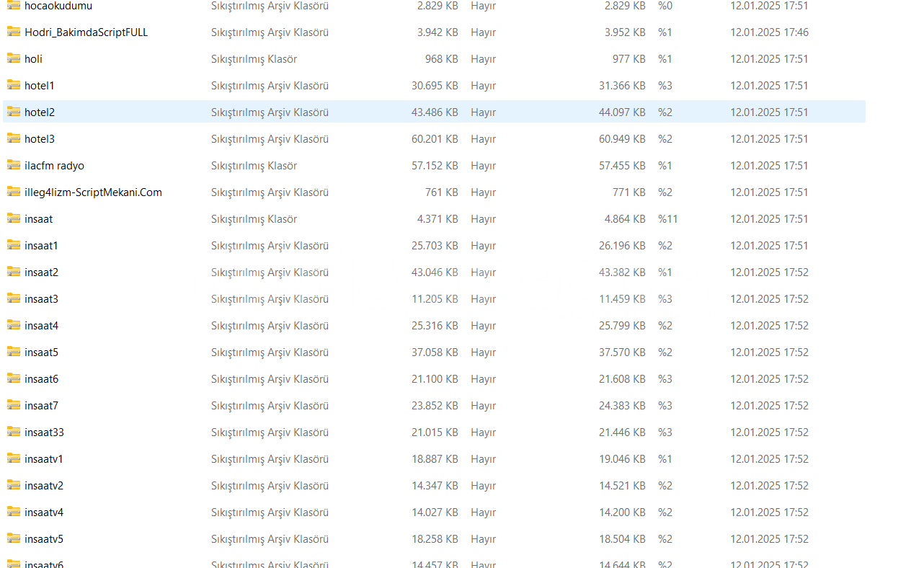Click the insaatv4 archive icon
The image size is (924, 568).
[x=14, y=512]
